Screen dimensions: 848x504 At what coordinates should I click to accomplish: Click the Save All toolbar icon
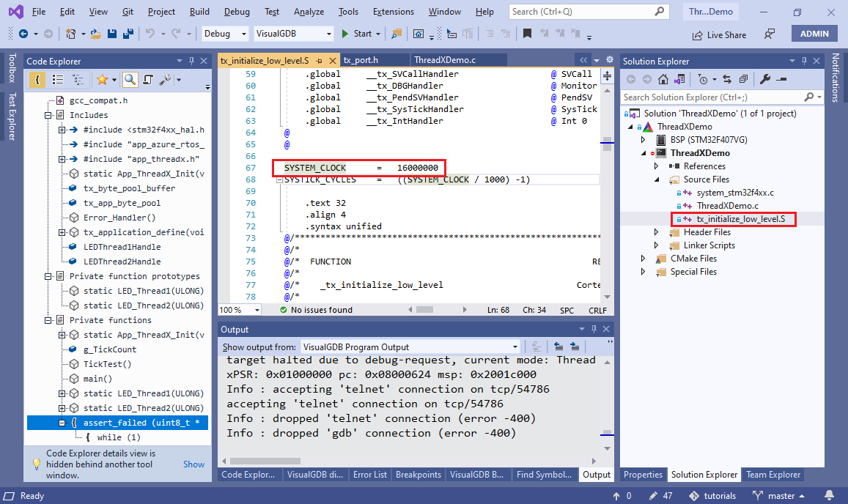(128, 34)
